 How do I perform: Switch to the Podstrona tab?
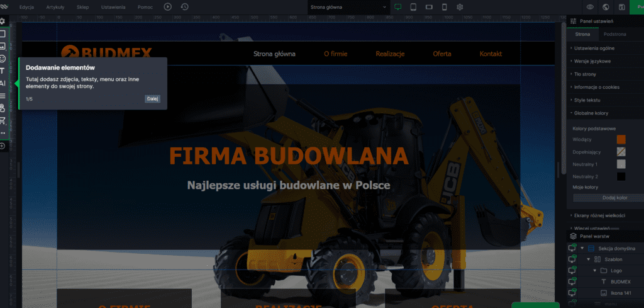[614, 34]
